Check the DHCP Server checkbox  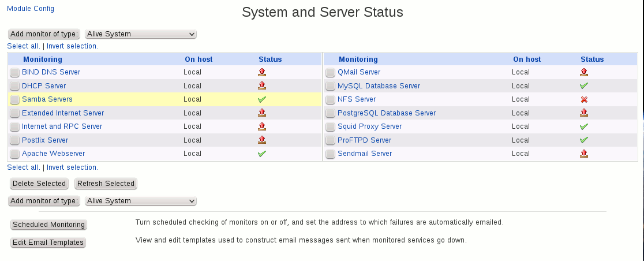point(15,86)
